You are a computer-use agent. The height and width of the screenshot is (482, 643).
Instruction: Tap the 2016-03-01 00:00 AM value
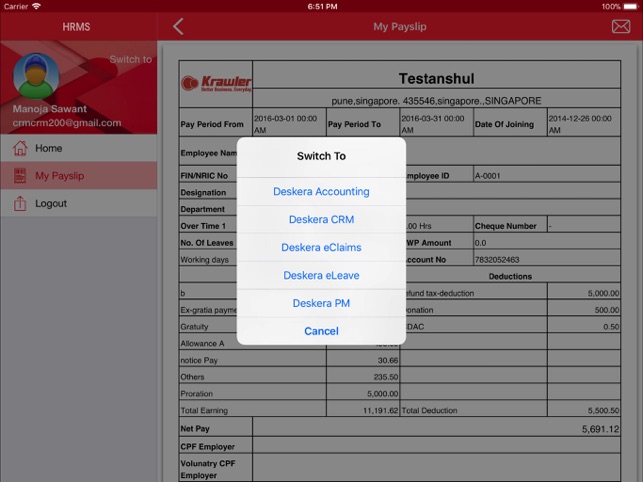[285, 124]
